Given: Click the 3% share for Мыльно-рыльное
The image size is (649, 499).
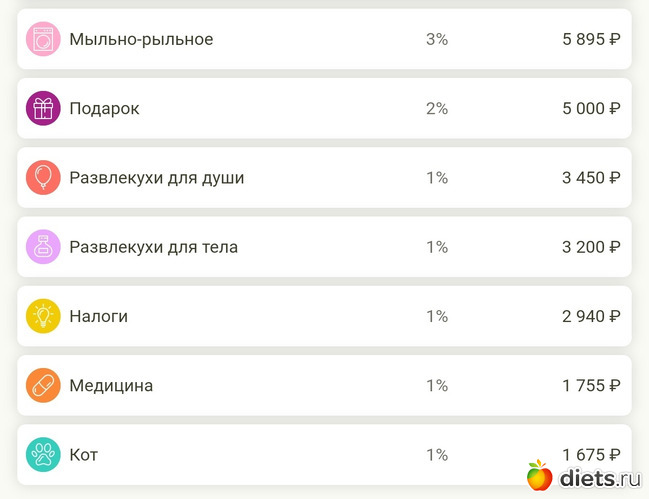Looking at the screenshot, I should (x=437, y=39).
